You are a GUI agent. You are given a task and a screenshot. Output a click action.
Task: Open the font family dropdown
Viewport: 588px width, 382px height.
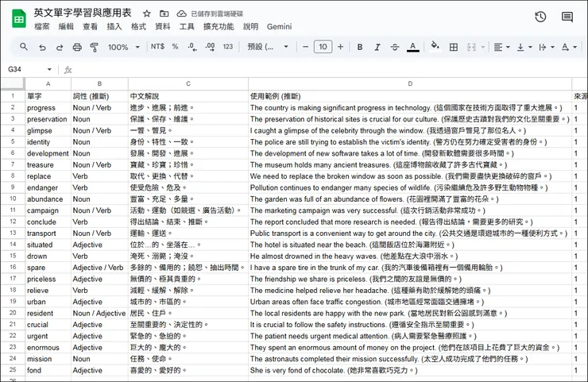pos(268,47)
